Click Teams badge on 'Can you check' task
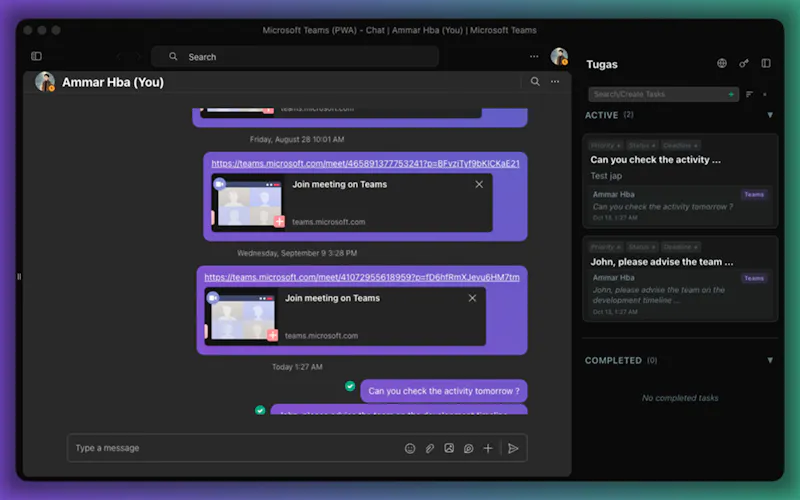Viewport: 800px width, 500px height. 754,194
